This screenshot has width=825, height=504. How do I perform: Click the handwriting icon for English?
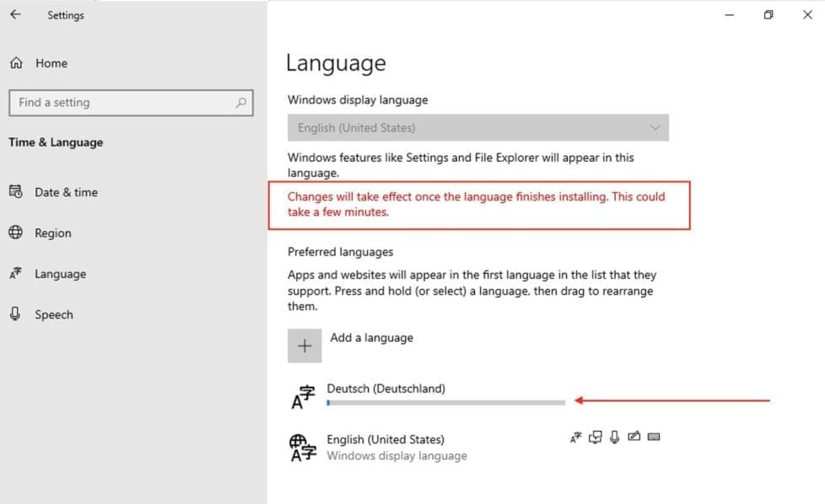[x=634, y=437]
